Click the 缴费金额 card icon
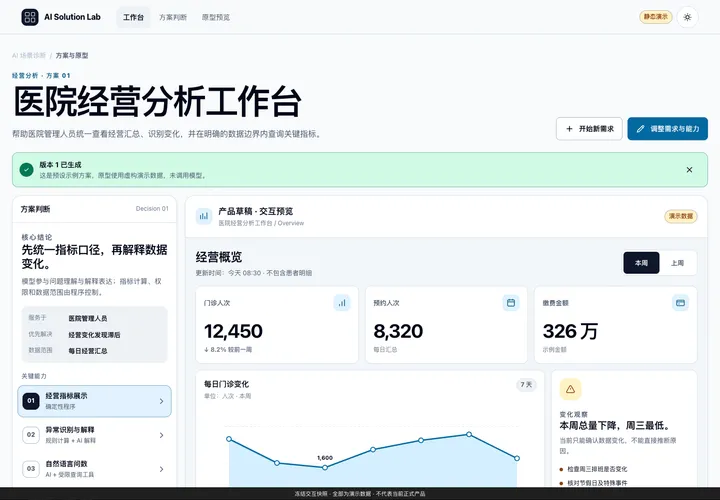 pos(681,303)
